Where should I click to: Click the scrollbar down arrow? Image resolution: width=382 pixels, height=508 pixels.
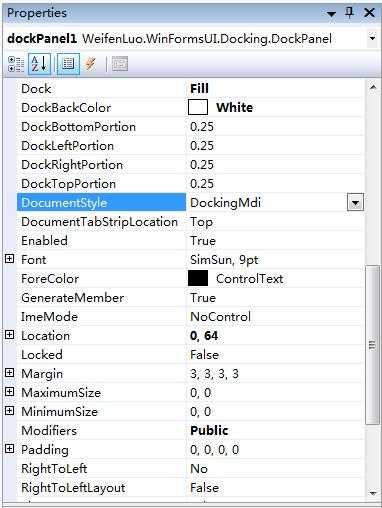(x=373, y=493)
